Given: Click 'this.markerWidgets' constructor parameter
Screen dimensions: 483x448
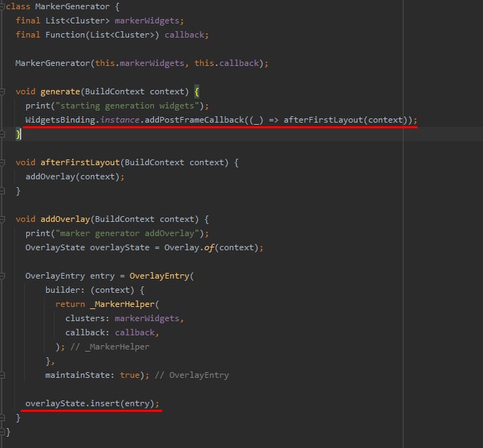Looking at the screenshot, I should (x=140, y=63).
